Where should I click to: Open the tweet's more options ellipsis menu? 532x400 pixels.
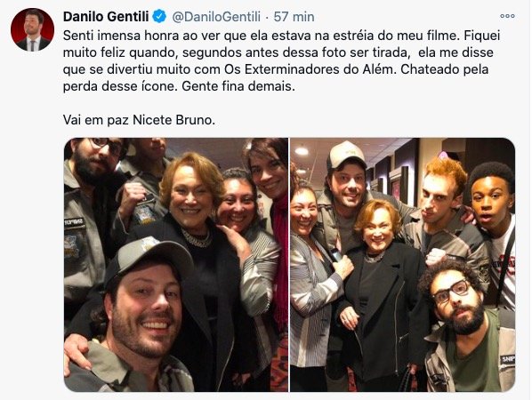(x=507, y=16)
